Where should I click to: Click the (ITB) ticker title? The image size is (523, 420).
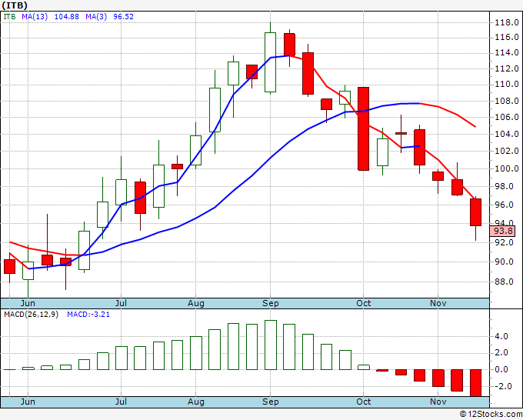pos(15,5)
